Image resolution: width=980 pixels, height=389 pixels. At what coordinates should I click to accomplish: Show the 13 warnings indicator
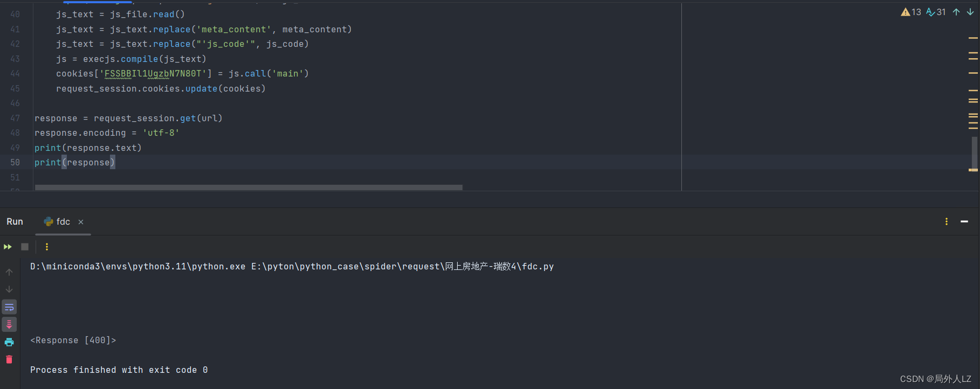(x=911, y=12)
